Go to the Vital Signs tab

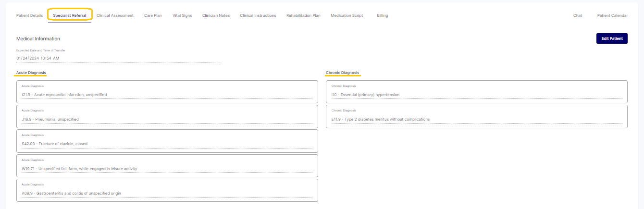click(182, 15)
